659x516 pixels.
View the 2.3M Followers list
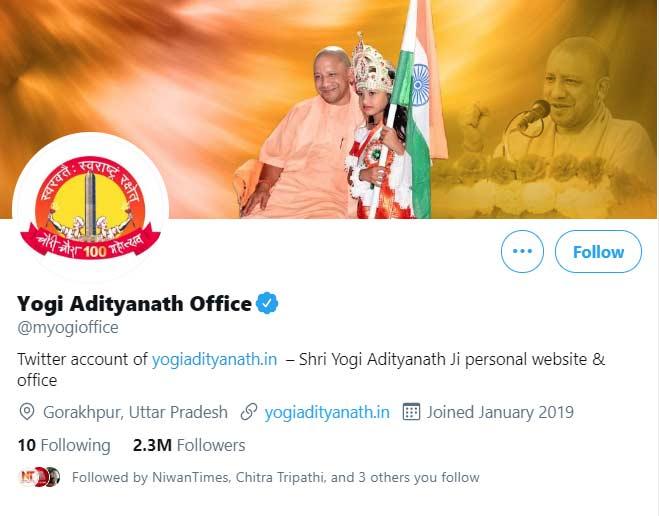189,445
